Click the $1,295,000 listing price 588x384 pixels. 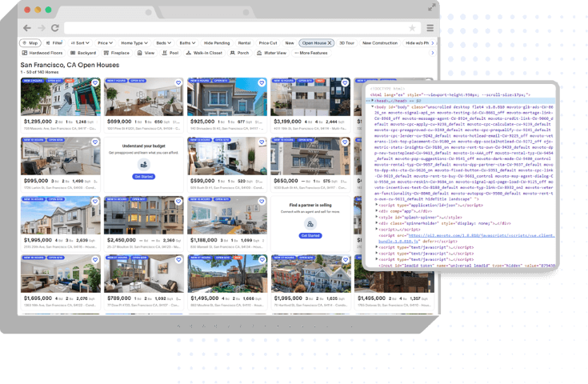[x=38, y=122]
